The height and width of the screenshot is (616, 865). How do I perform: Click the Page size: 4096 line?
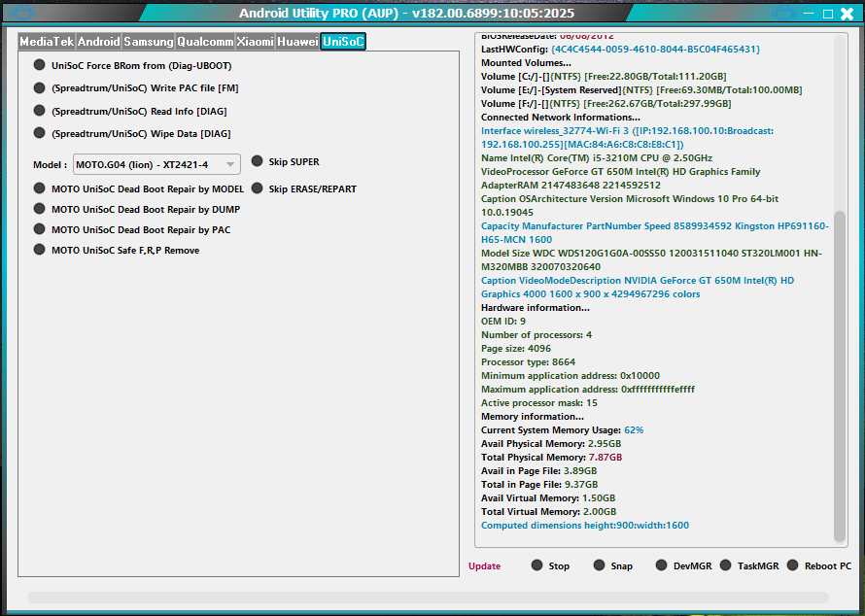click(516, 349)
